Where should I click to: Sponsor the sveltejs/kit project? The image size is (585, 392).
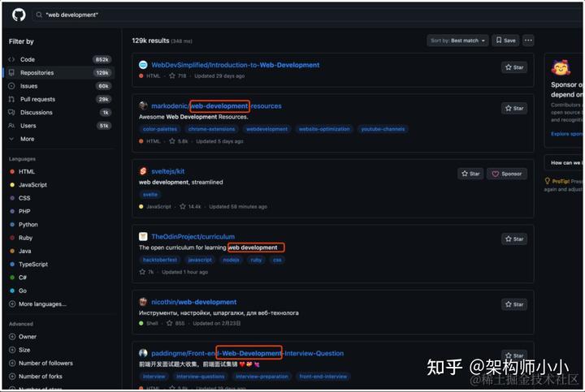tap(507, 174)
